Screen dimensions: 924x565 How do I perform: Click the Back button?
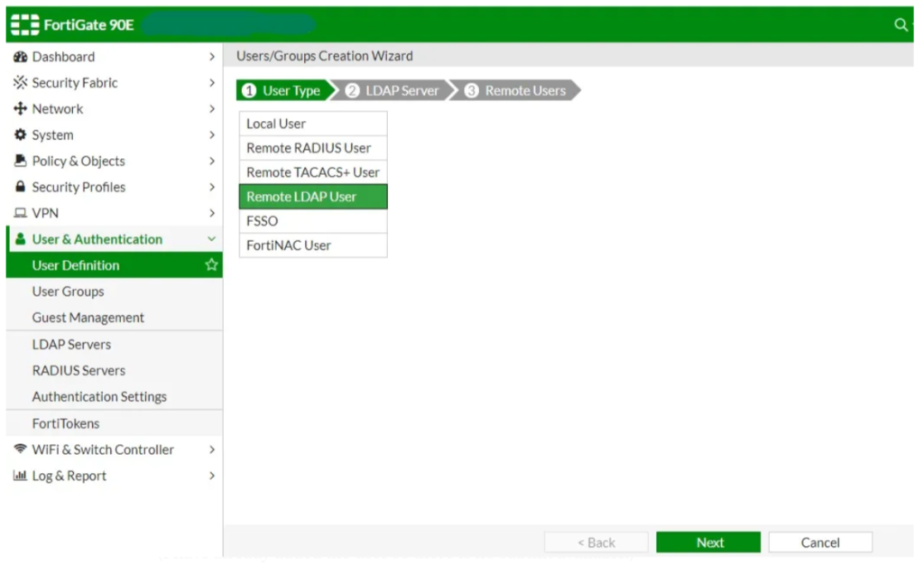(596, 542)
